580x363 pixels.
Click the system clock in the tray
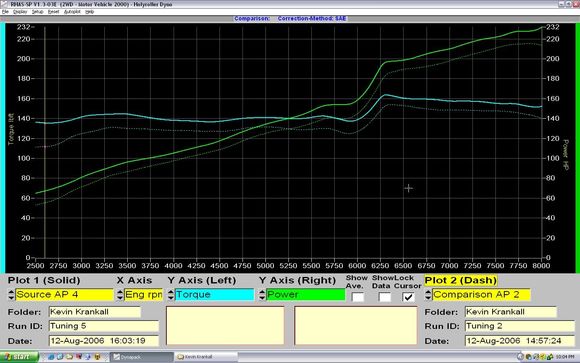565,357
